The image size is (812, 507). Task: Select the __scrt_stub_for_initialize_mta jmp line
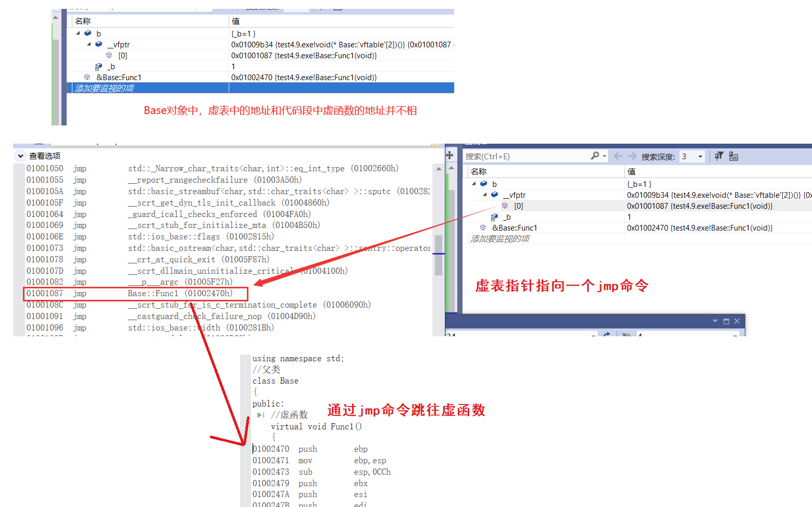[x=173, y=225]
